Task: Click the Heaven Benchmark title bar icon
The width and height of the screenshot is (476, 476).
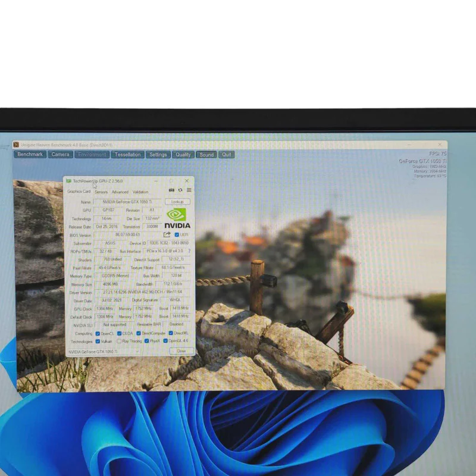Action: 16,145
